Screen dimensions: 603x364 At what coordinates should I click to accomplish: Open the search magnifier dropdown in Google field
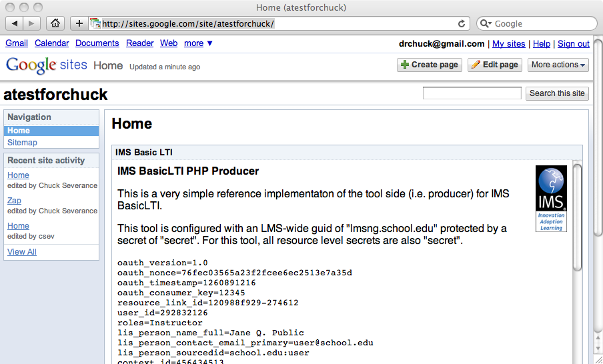coord(486,24)
